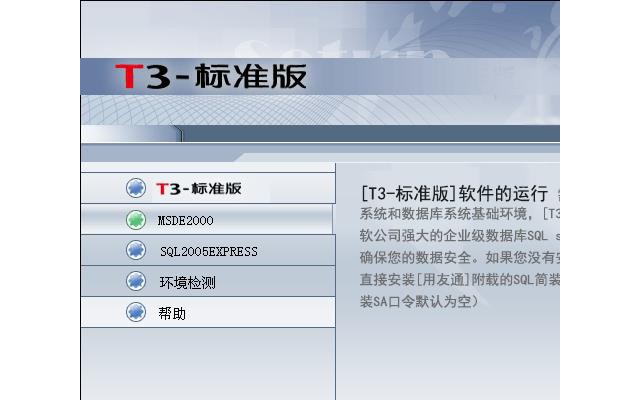Open the 帮助 help entry
640x400 pixels.
(x=208, y=312)
